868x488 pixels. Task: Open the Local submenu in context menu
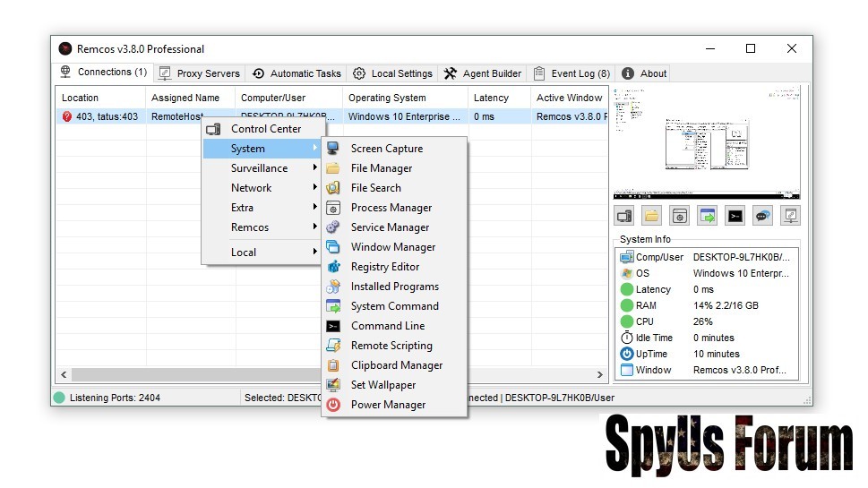click(x=244, y=253)
